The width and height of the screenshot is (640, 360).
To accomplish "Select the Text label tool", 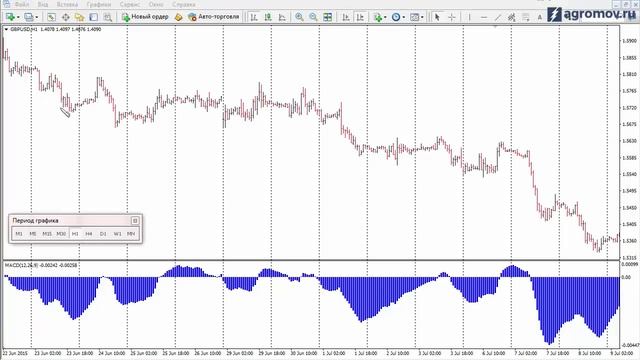I will tap(540, 17).
